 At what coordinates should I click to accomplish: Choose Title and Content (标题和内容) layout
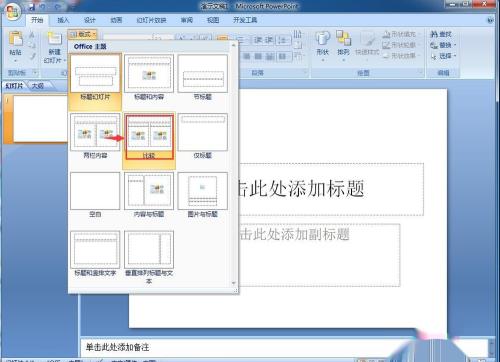149,78
